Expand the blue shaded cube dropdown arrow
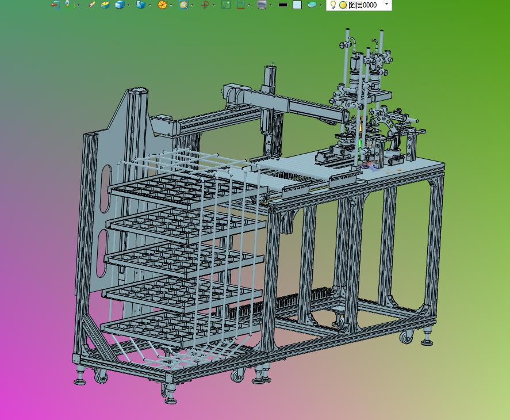The width and height of the screenshot is (510, 420). 128,5
